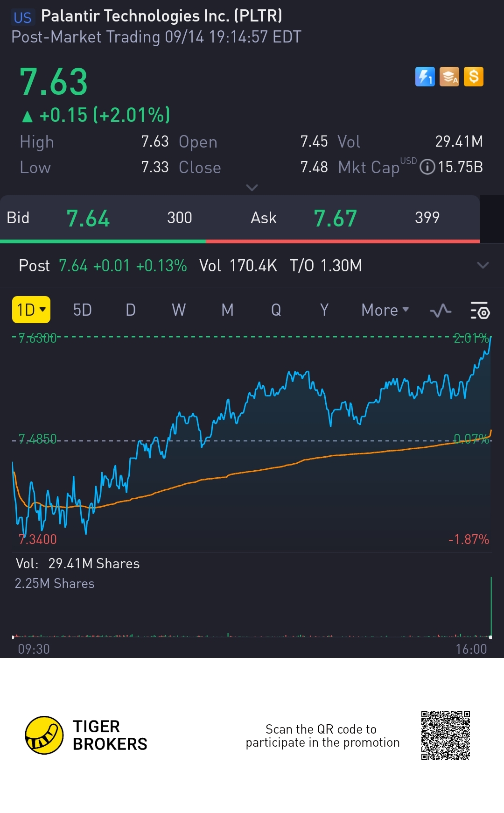Select the M monthly chart tab
The image size is (504, 813).
(x=228, y=310)
